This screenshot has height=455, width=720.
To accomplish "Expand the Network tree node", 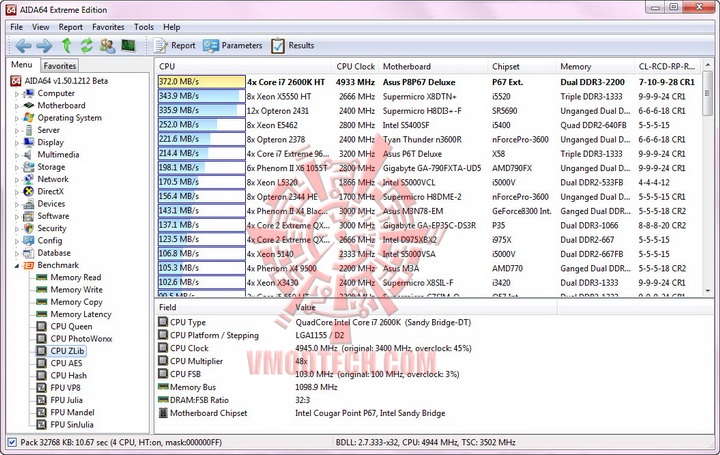I will click(x=17, y=180).
